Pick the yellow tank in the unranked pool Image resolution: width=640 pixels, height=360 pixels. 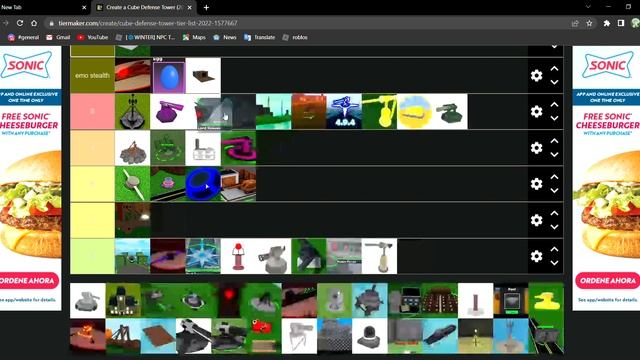coord(546,300)
